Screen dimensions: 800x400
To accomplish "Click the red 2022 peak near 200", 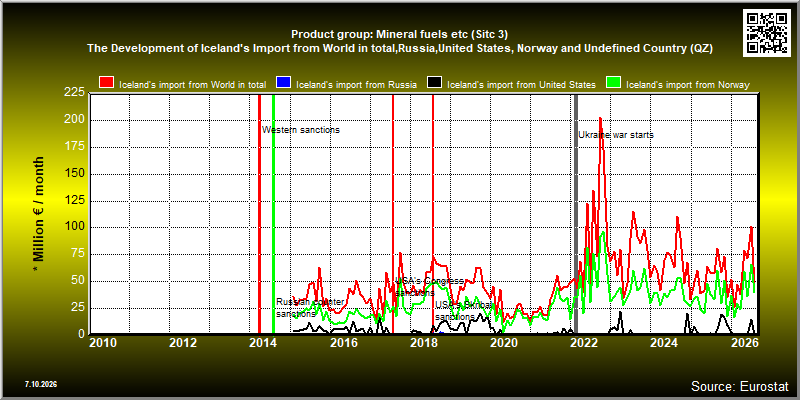I will click(x=601, y=119).
